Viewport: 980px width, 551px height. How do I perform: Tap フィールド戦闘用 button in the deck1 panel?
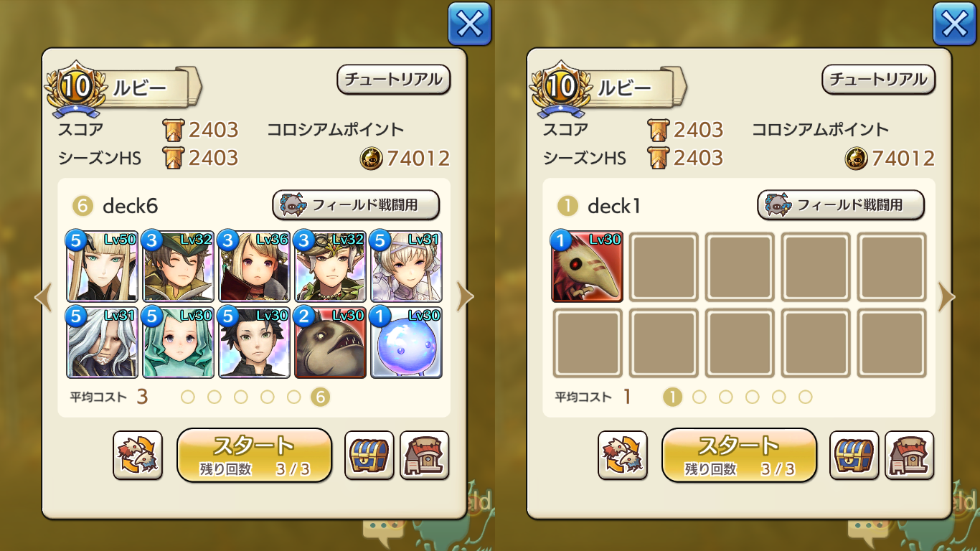pos(841,205)
